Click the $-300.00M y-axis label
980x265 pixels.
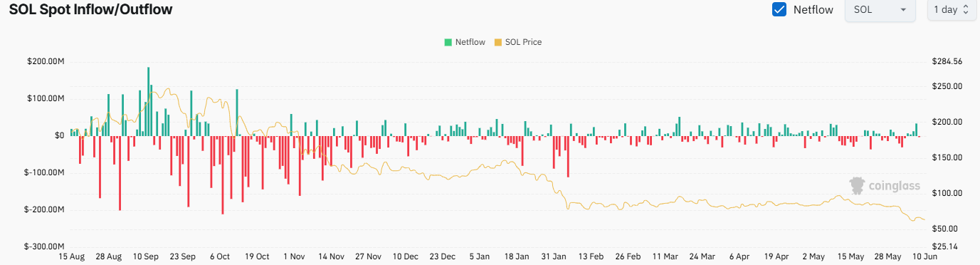44,246
